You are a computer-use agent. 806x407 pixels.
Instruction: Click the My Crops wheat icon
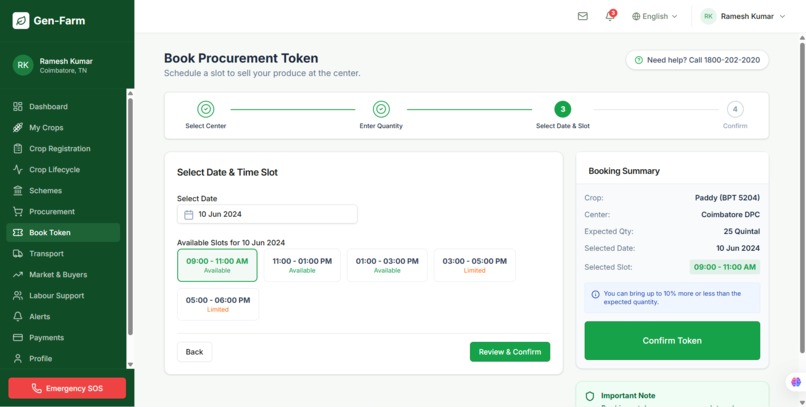tap(18, 127)
